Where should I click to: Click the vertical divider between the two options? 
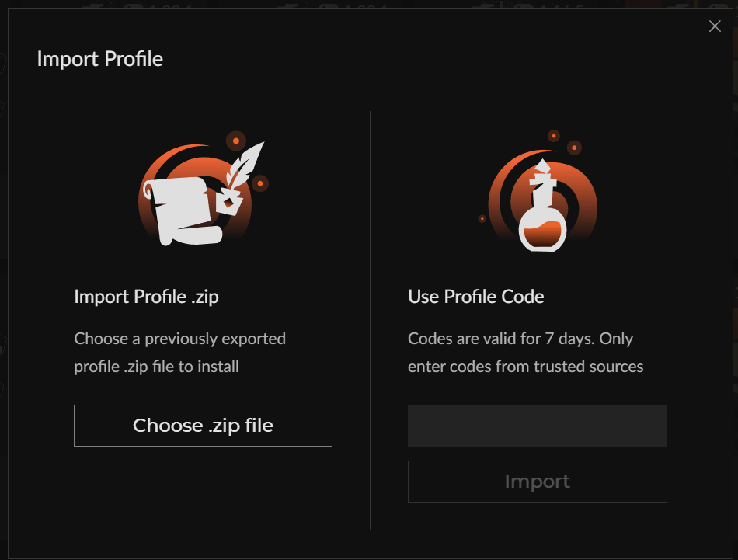pos(371,321)
